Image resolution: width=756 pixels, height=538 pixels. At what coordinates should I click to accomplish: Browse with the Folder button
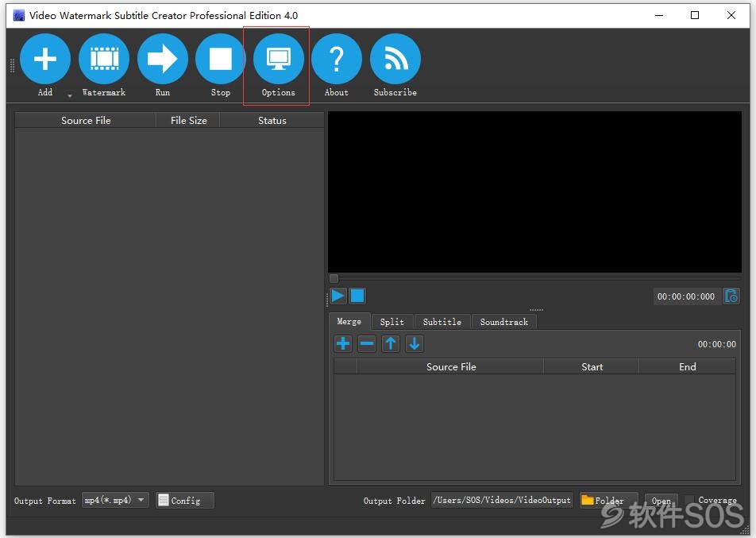coord(608,501)
